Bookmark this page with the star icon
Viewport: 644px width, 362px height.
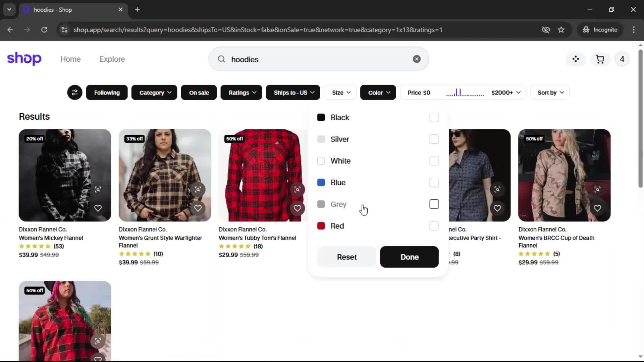(x=561, y=30)
